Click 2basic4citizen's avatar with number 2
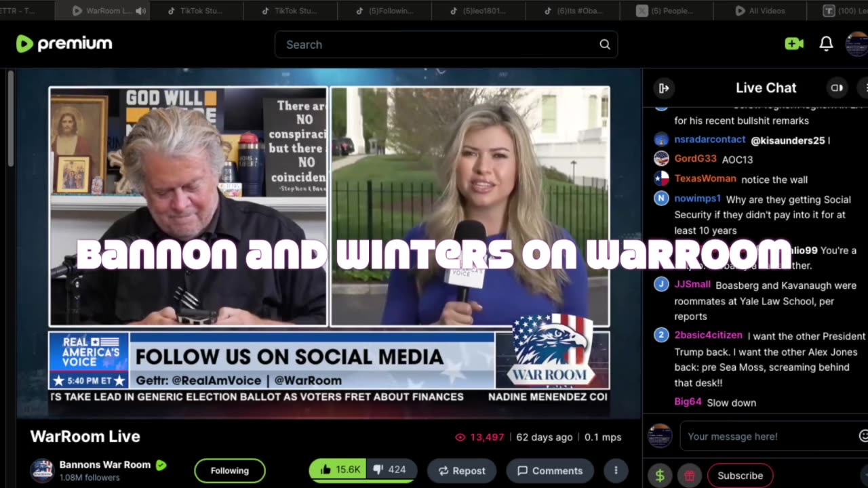The image size is (868, 488). tap(661, 335)
